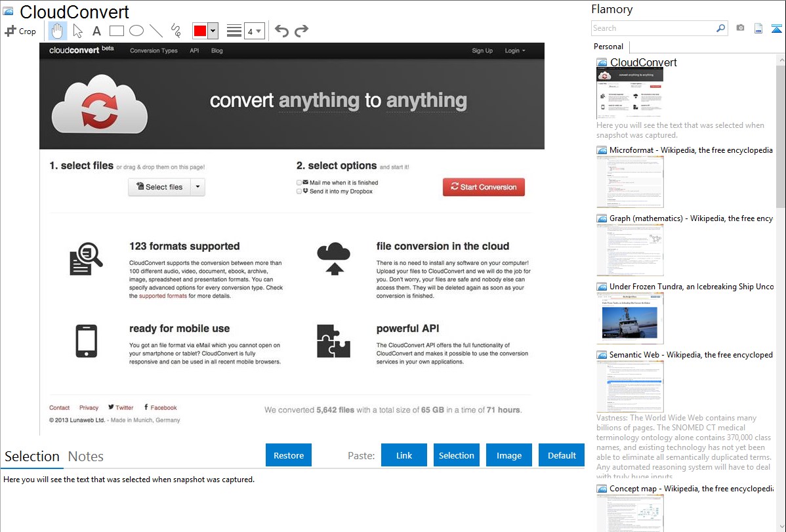This screenshot has height=532, width=786.
Task: Open the Graph (mathematics) snapshot thumbnail
Action: tap(630, 250)
